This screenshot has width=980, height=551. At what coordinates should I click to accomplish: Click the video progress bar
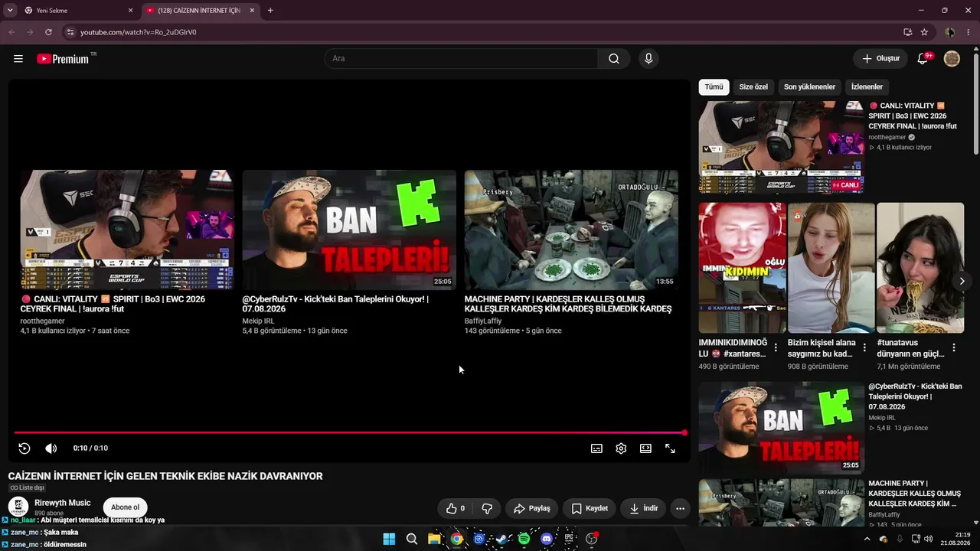click(x=349, y=433)
